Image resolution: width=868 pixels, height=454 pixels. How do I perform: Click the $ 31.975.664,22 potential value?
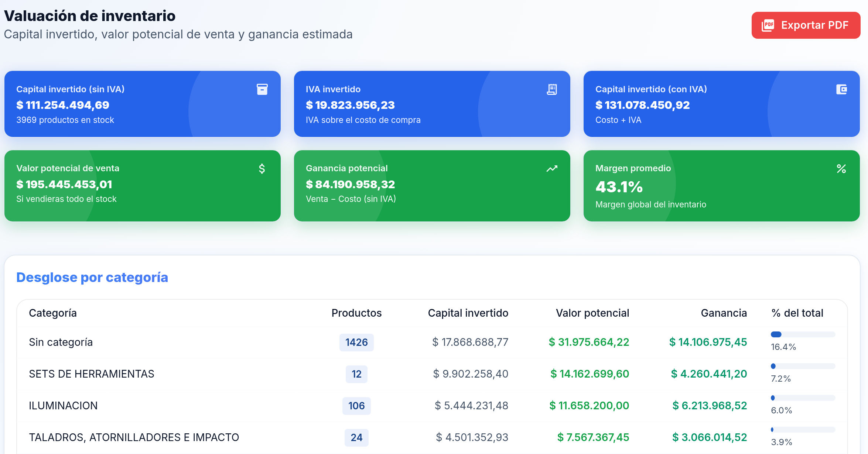coord(589,342)
